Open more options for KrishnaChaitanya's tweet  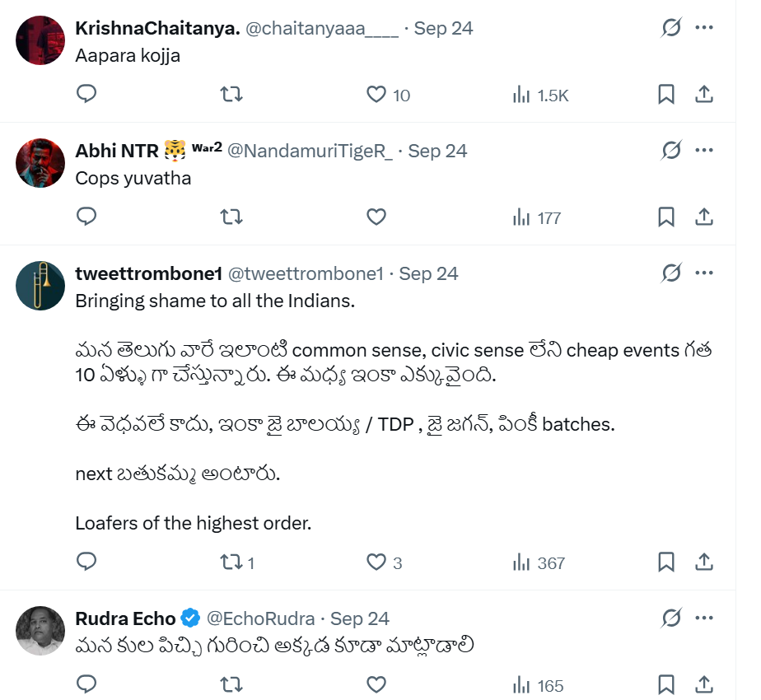pyautogui.click(x=704, y=28)
